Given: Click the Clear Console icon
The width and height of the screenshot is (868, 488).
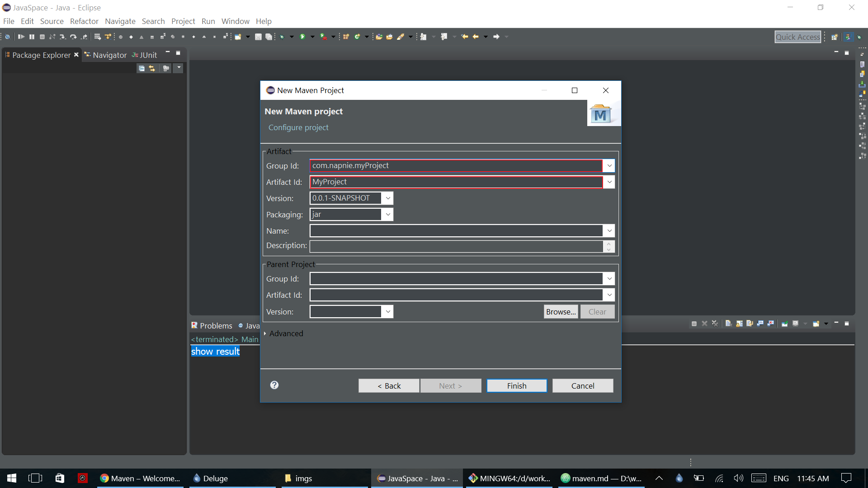Looking at the screenshot, I should (729, 324).
